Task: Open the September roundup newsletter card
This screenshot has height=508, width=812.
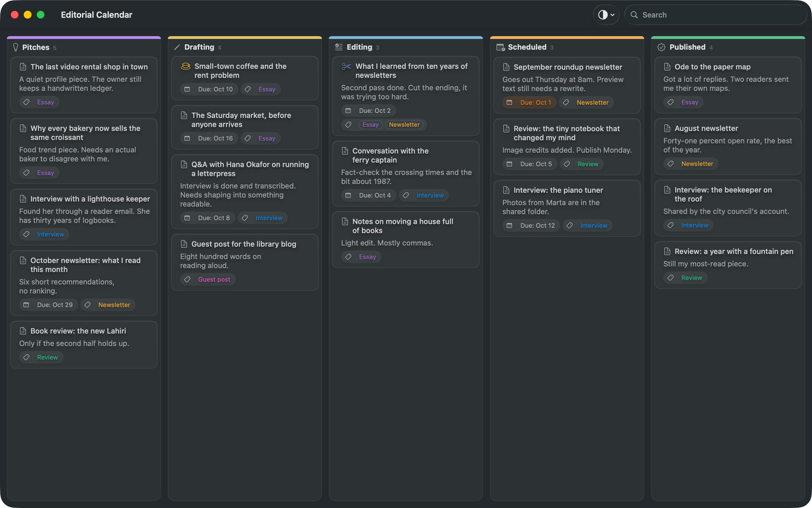Action: (x=567, y=85)
